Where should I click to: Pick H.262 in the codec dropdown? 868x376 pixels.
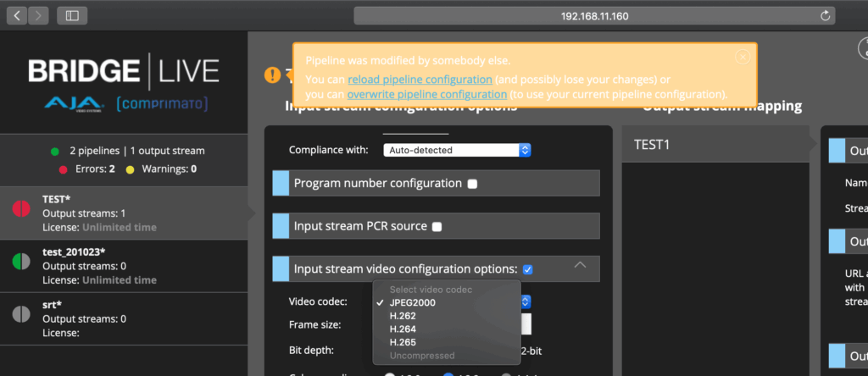[402, 315]
